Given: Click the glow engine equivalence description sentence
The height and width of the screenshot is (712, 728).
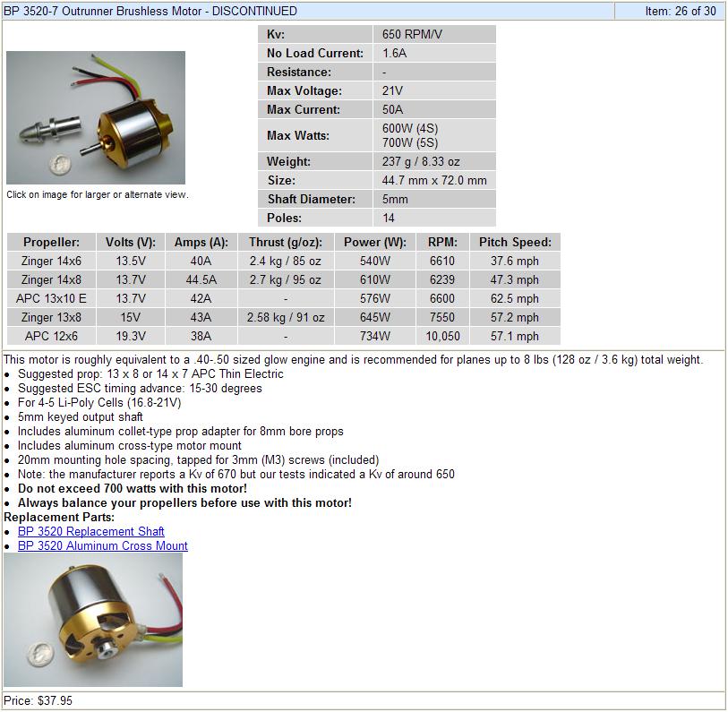Looking at the screenshot, I should tap(354, 360).
